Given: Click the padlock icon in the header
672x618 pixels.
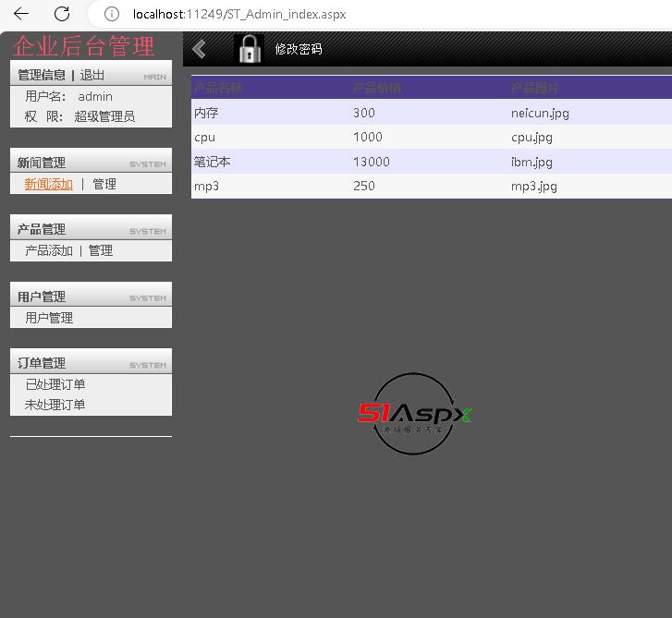Looking at the screenshot, I should pos(250,49).
